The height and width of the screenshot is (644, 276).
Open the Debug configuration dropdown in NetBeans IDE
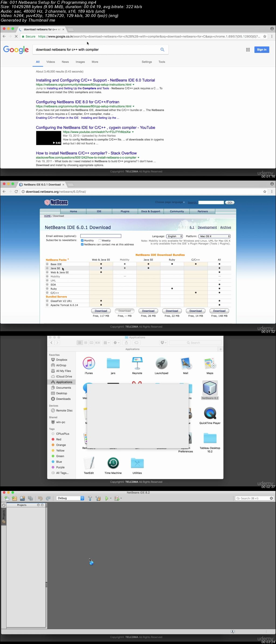pyautogui.click(x=70, y=498)
